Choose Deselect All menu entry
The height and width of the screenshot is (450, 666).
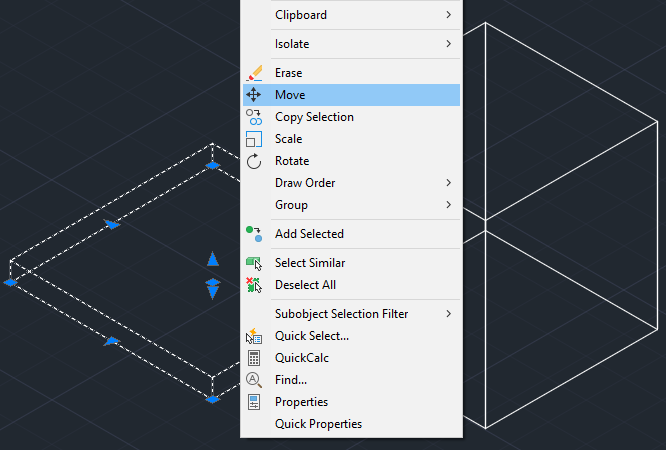click(351, 285)
